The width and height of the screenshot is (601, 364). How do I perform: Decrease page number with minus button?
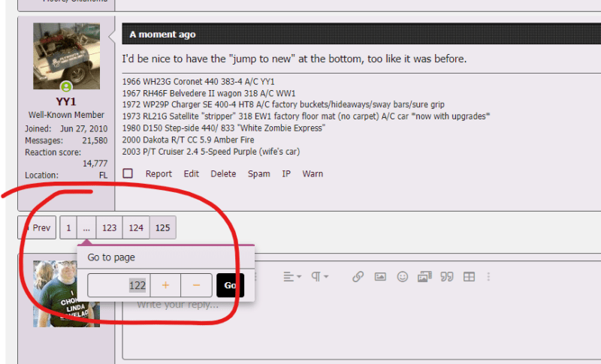point(196,285)
